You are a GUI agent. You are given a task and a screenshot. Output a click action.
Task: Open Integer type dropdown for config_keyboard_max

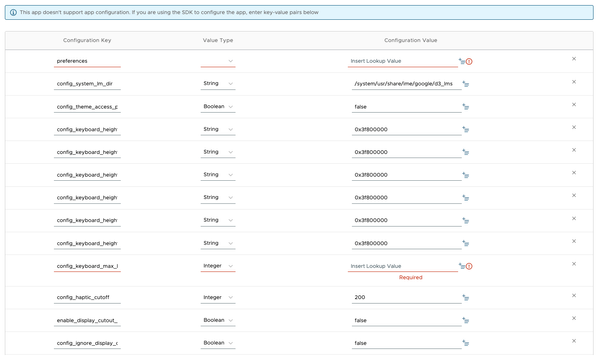218,266
